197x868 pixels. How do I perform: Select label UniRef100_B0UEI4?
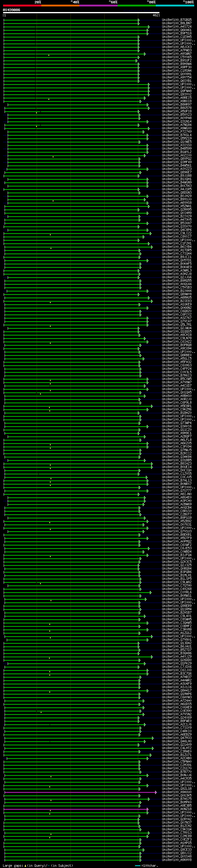tap(177, 467)
